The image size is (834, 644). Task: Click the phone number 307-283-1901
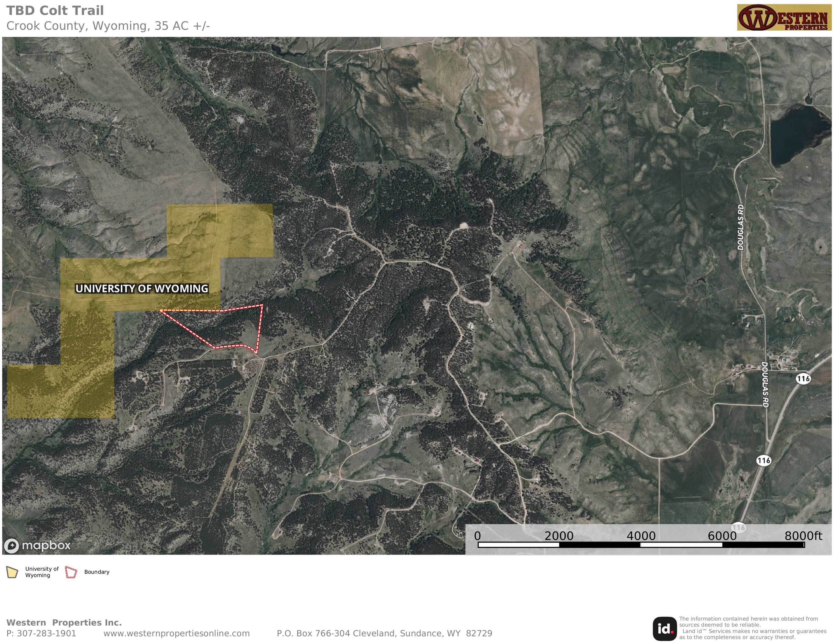pyautogui.click(x=47, y=633)
